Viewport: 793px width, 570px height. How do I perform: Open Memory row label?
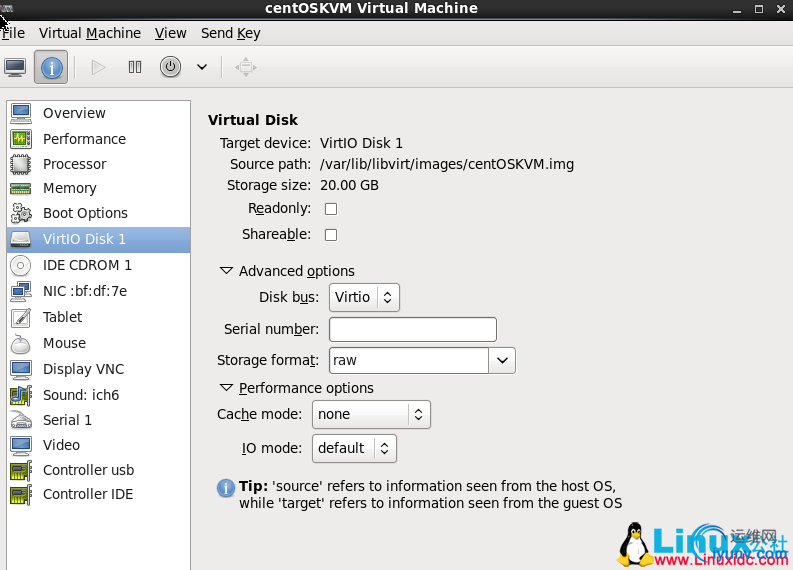[x=70, y=188]
